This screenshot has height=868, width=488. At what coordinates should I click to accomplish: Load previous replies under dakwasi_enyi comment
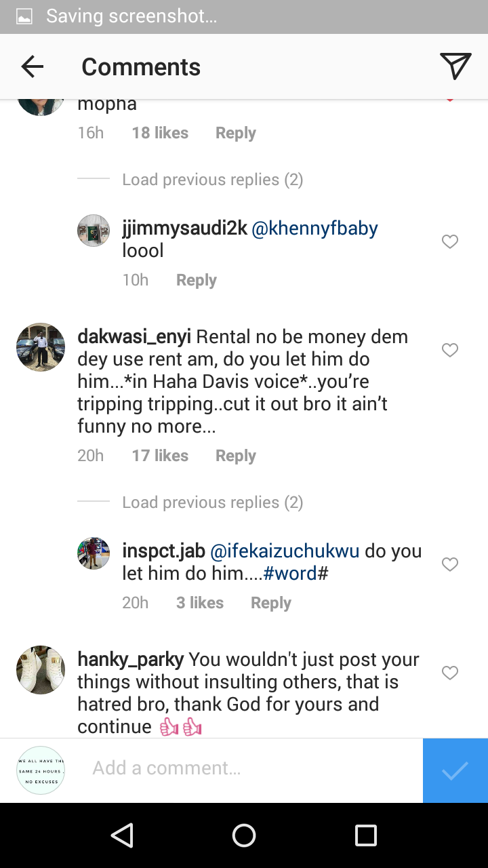tap(212, 502)
